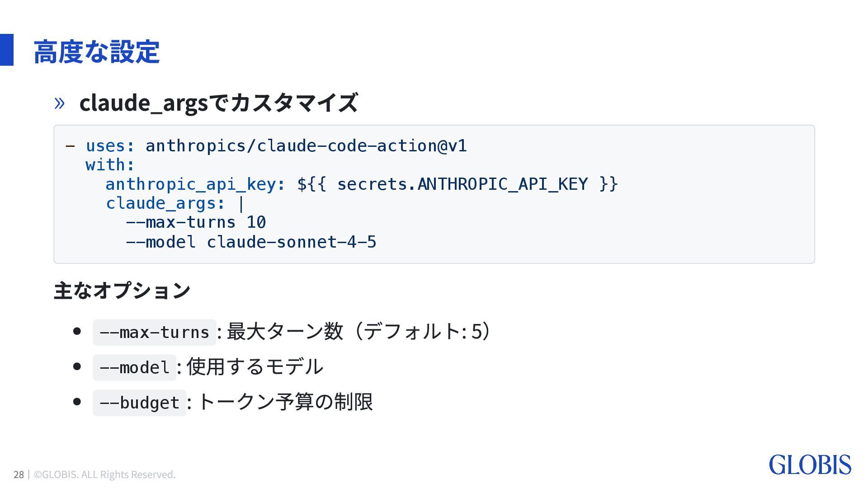Click the bullet dot before --max-turns
868x488 pixels.
pyautogui.click(x=77, y=331)
